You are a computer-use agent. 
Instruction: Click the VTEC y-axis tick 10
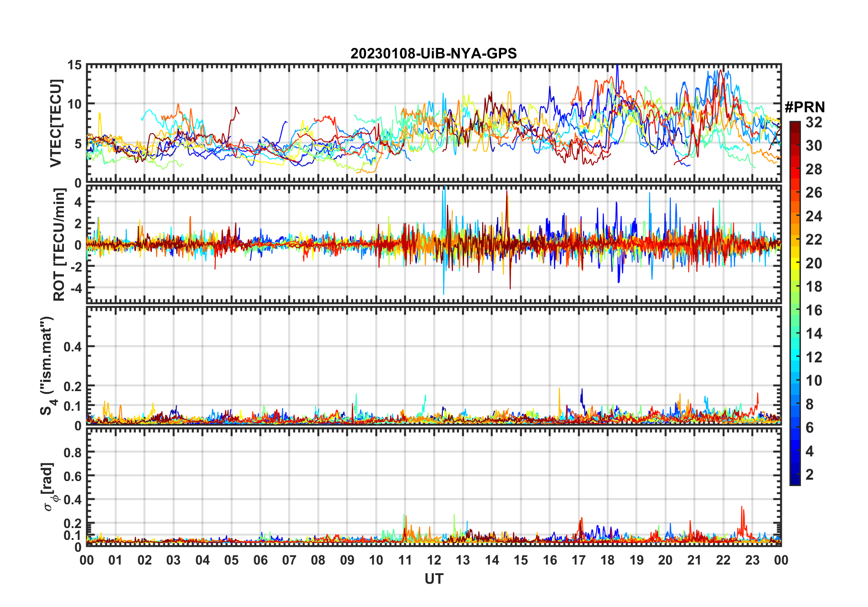(74, 105)
